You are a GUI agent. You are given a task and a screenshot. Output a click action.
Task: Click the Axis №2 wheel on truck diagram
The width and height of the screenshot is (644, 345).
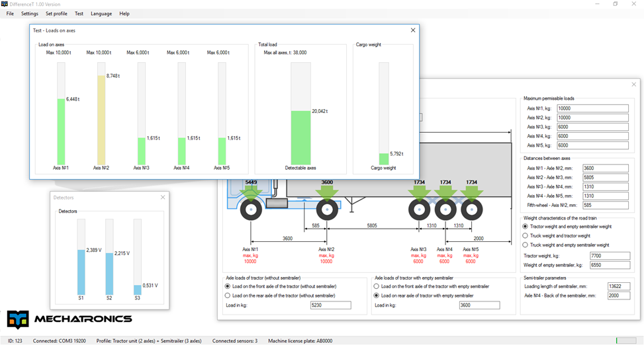coord(327,211)
